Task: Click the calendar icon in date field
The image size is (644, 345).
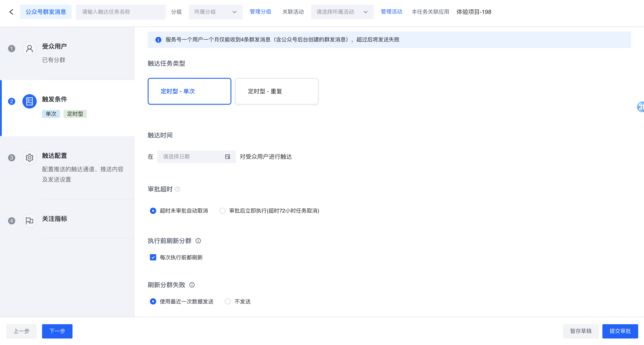Action: 228,157
